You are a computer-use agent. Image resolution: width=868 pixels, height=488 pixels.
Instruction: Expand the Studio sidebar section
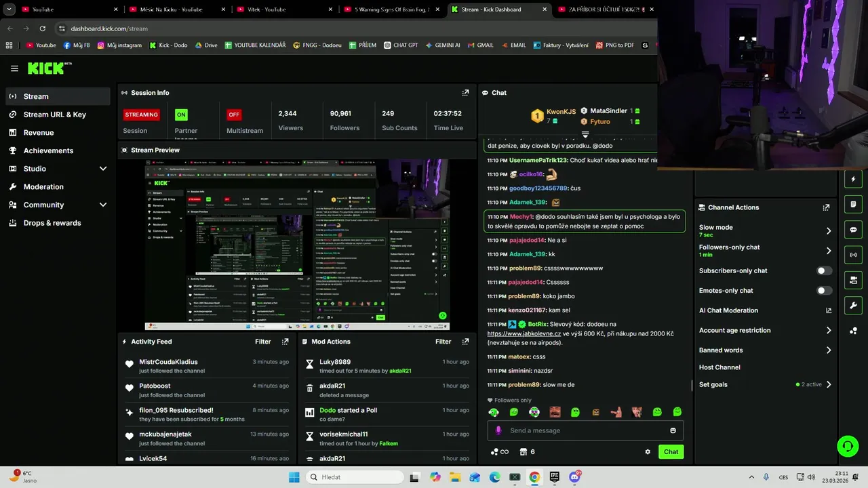(x=103, y=169)
